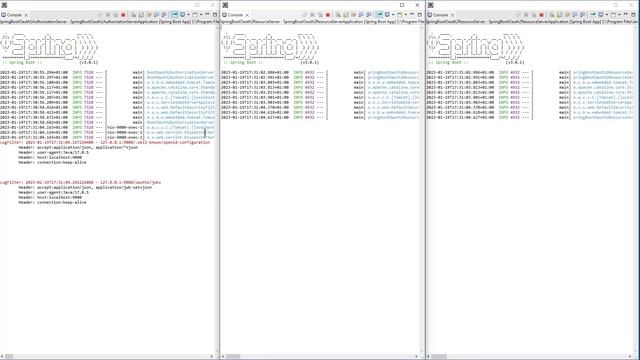Click horizontal scrollbar thumb in middle console

click(233, 356)
